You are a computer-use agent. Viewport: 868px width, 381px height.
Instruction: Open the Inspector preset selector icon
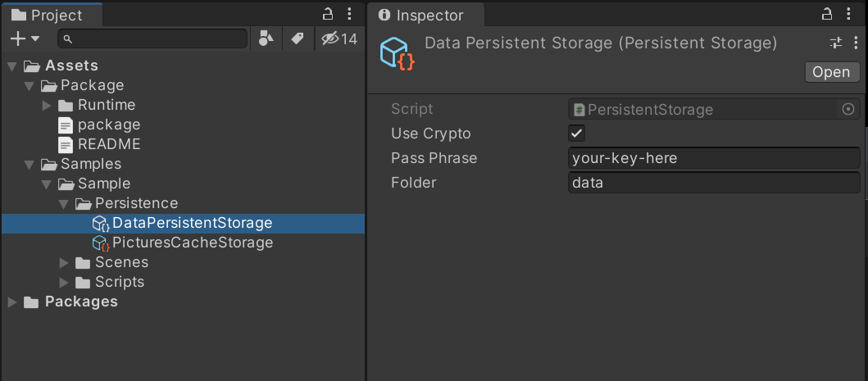click(x=836, y=43)
